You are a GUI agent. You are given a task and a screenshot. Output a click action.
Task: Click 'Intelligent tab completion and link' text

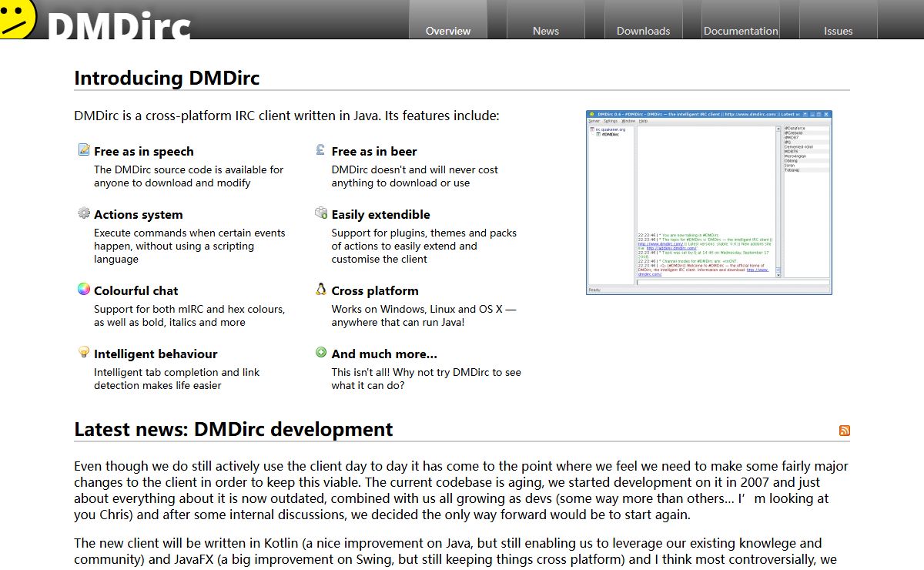click(177, 372)
